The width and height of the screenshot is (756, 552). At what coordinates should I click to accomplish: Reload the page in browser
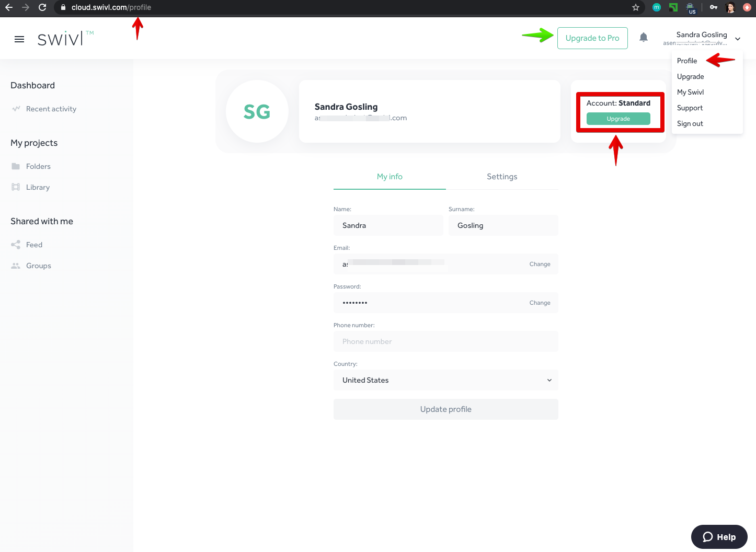point(42,7)
